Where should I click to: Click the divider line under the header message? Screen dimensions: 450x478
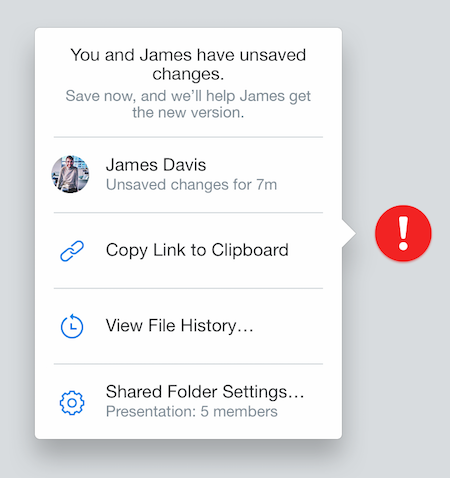(x=188, y=137)
